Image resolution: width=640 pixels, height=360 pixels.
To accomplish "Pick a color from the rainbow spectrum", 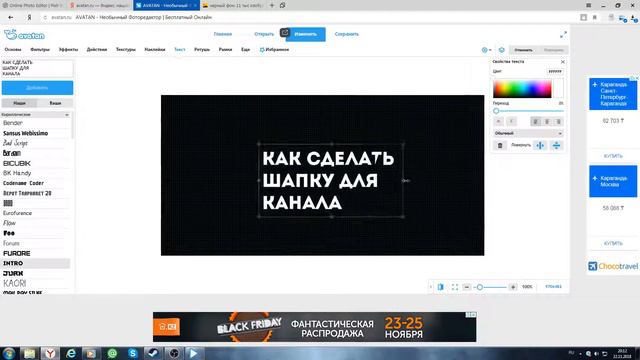I will pyautogui.click(x=522, y=89).
